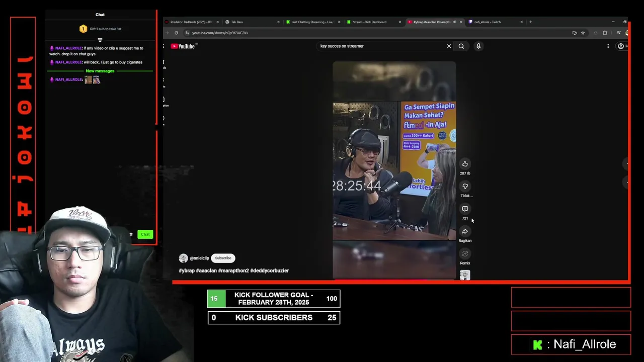The height and width of the screenshot is (362, 644).
Task: Switch to Predator: Badlands browser tab
Action: coord(191,22)
